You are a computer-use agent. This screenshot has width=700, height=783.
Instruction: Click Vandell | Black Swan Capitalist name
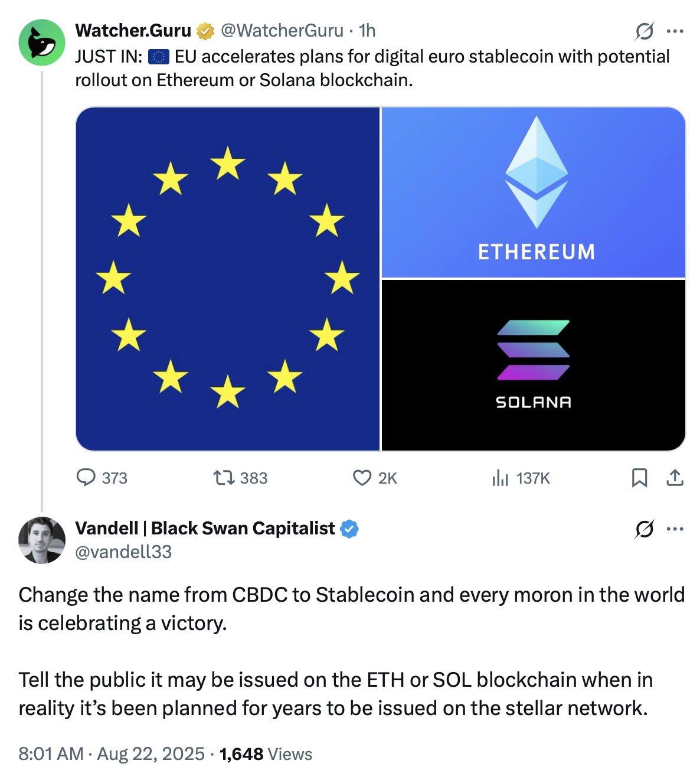click(205, 528)
